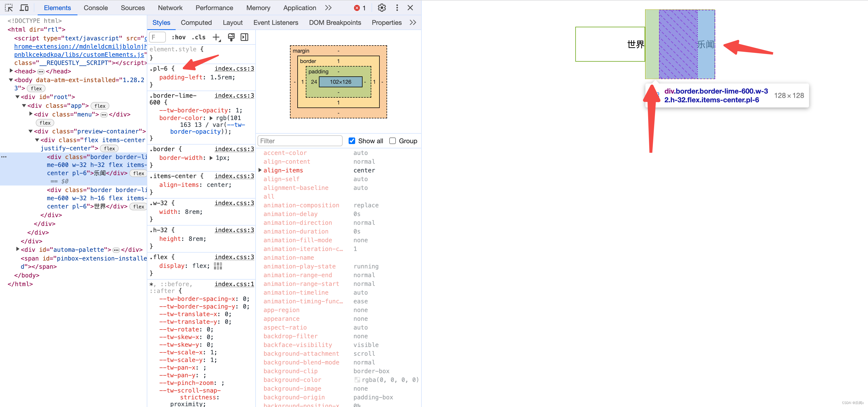This screenshot has width=868, height=407.
Task: Enable the Group checkbox
Action: click(x=392, y=141)
